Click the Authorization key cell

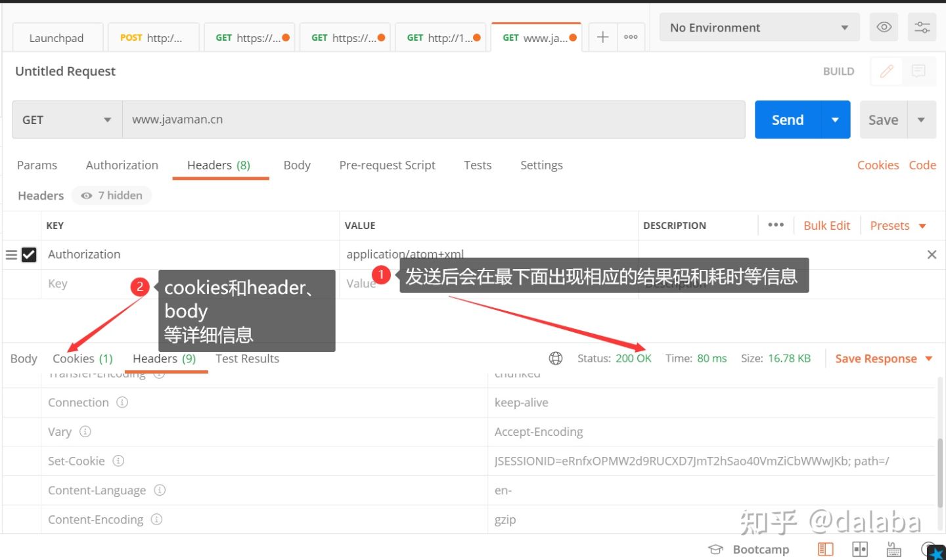[190, 255]
